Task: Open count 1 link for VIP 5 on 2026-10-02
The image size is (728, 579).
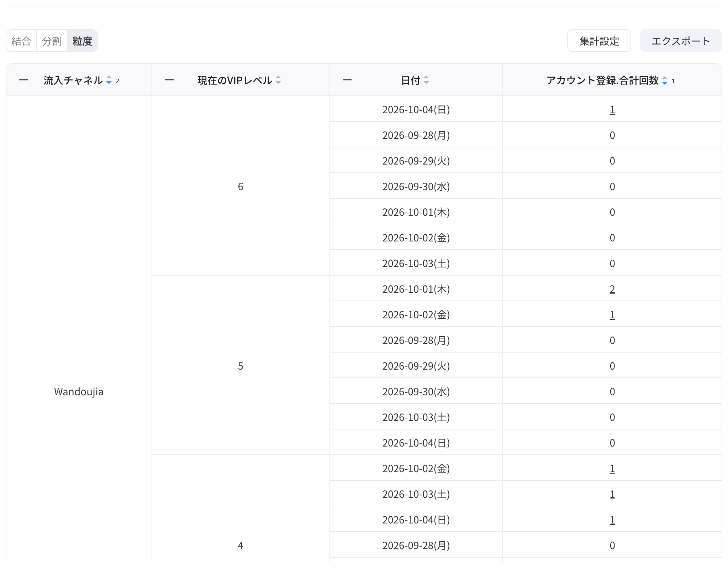Action: coord(612,315)
